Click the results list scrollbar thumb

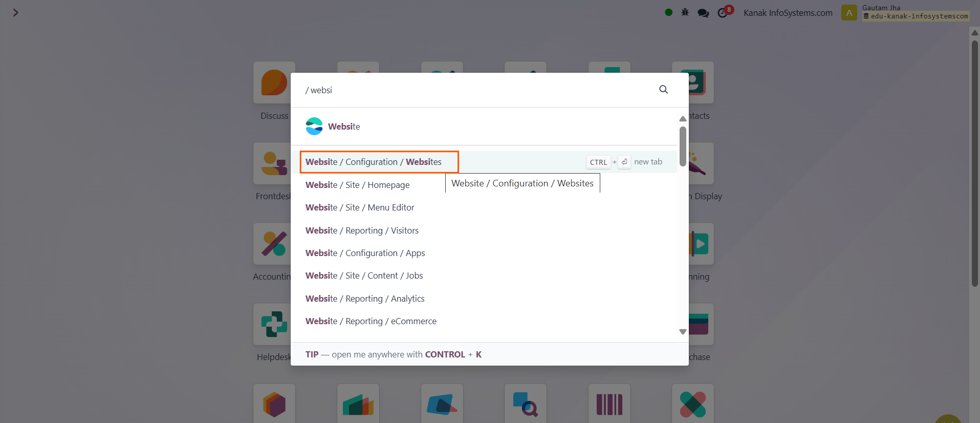pos(683,146)
